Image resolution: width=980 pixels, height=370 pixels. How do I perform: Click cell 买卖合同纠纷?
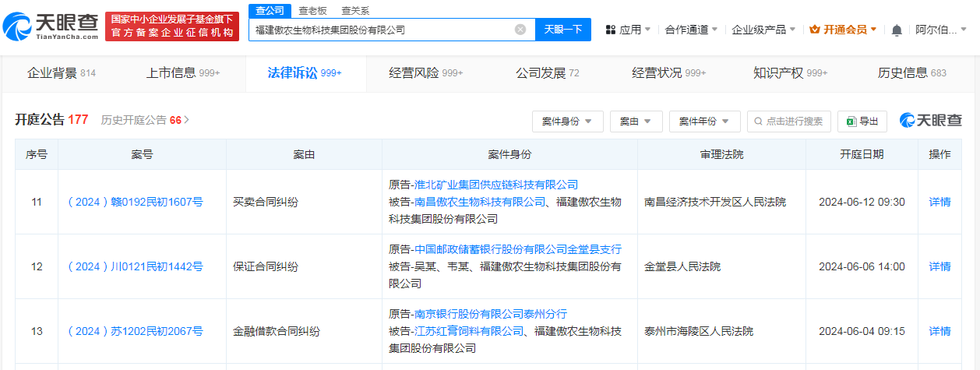click(x=266, y=202)
